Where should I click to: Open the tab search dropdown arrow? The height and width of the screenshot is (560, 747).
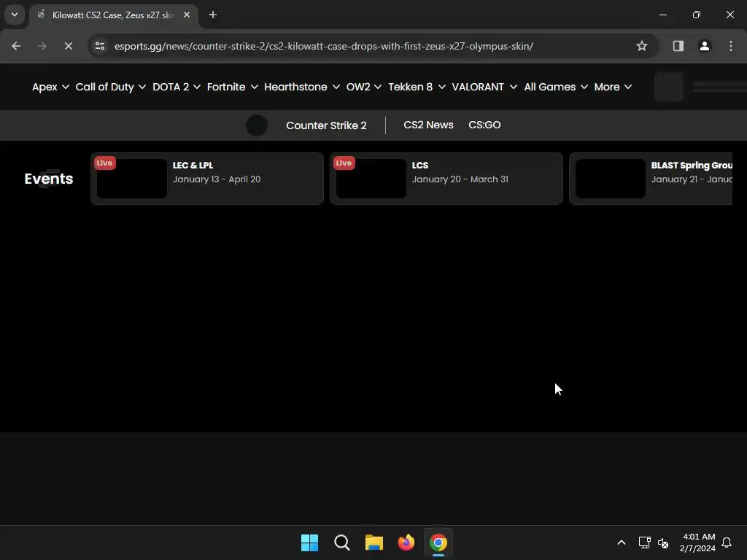point(15,15)
